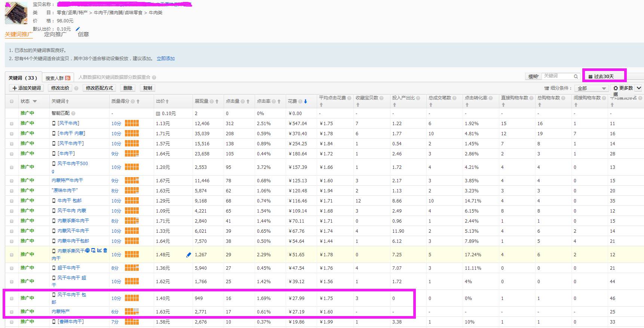Click the sort arrow under 点击转化率 header
The image size is (644, 328).
[x=467, y=105]
